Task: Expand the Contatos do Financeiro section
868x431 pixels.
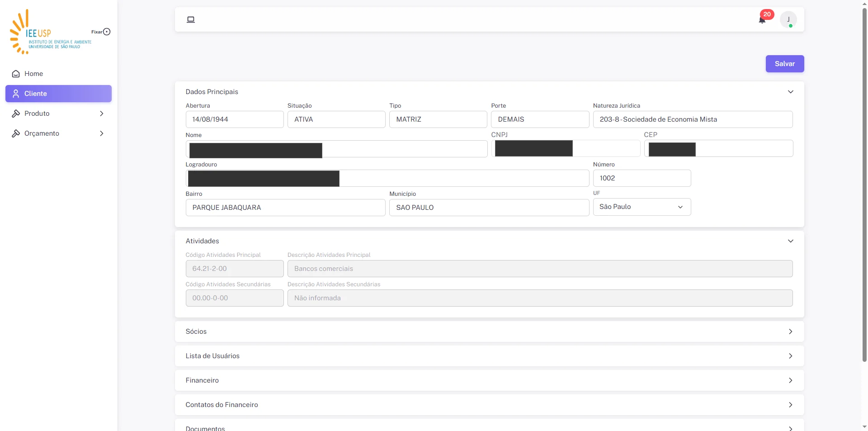Action: 489,405
